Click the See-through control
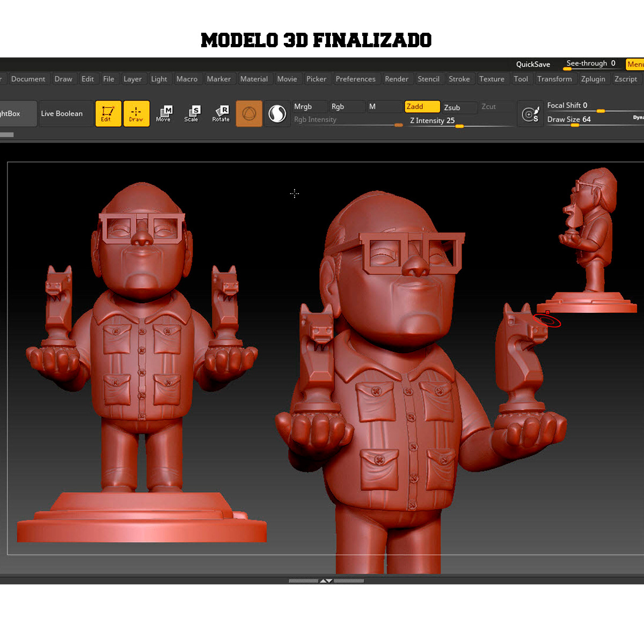 588,63
